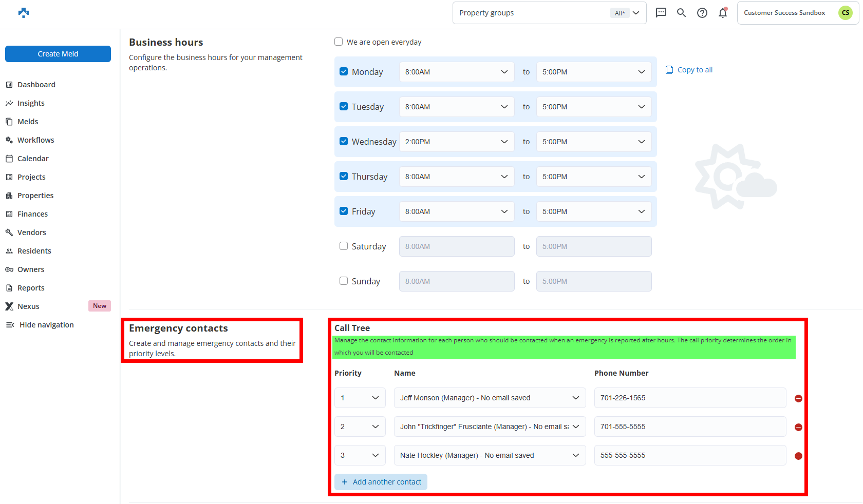
Task: Open the chat messages icon
Action: (661, 13)
